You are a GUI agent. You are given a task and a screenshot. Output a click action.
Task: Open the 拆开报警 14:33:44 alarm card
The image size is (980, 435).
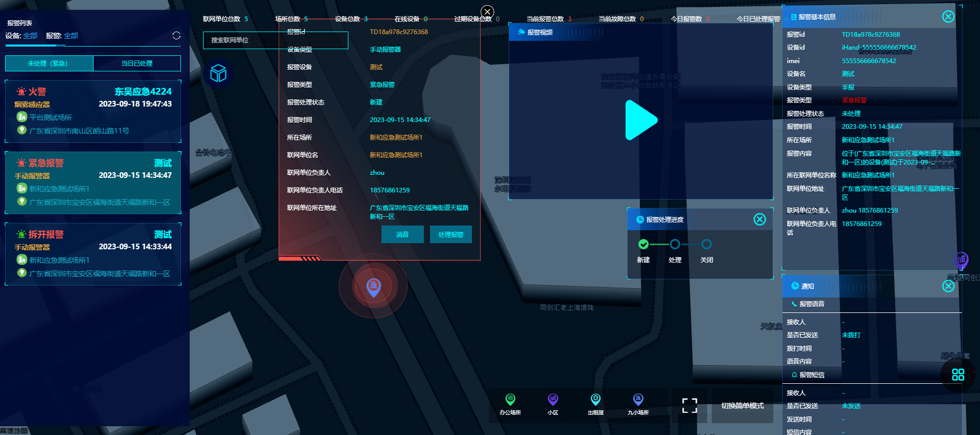coord(93,254)
